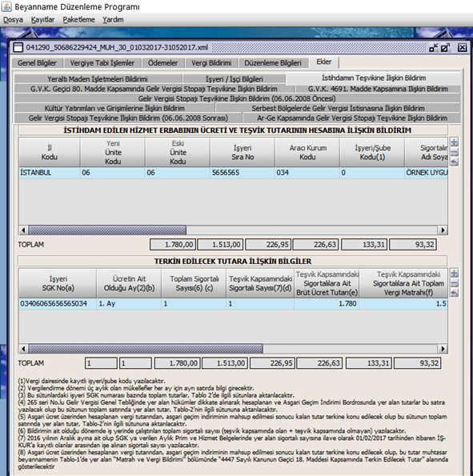This screenshot has width=473, height=476.
Task: Open the İşyeri / İşçi Bilgileri sub-tab
Action: click(234, 79)
